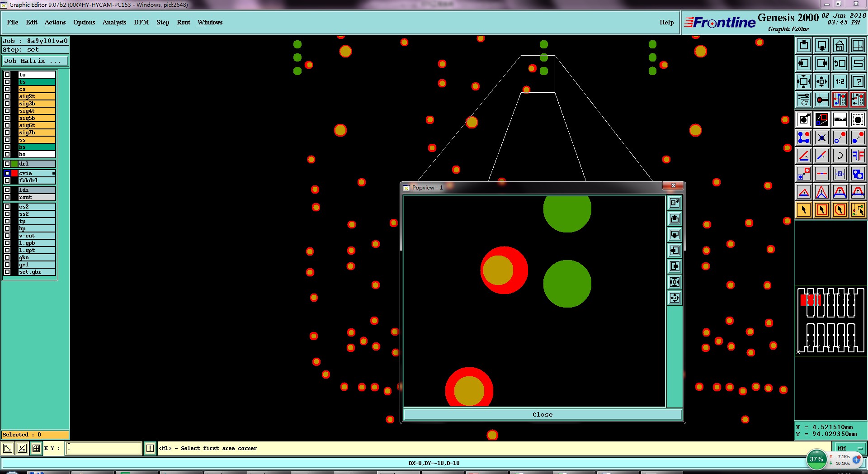This screenshot has height=474, width=868.
Task: Select the arrow pointer select tool
Action: 804,210
